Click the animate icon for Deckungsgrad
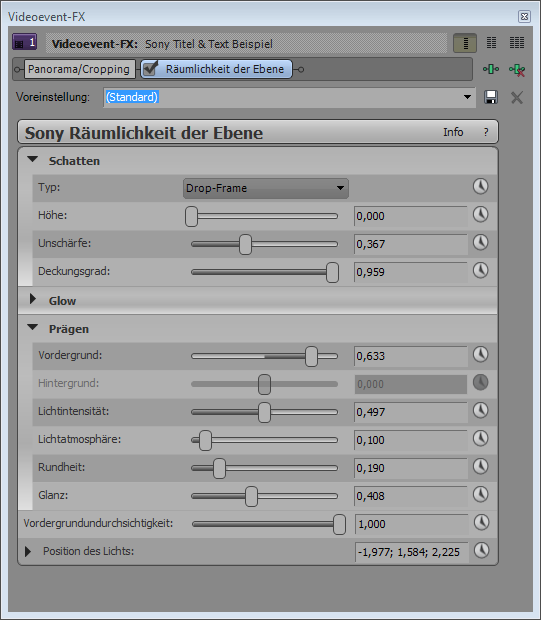 pyautogui.click(x=480, y=271)
